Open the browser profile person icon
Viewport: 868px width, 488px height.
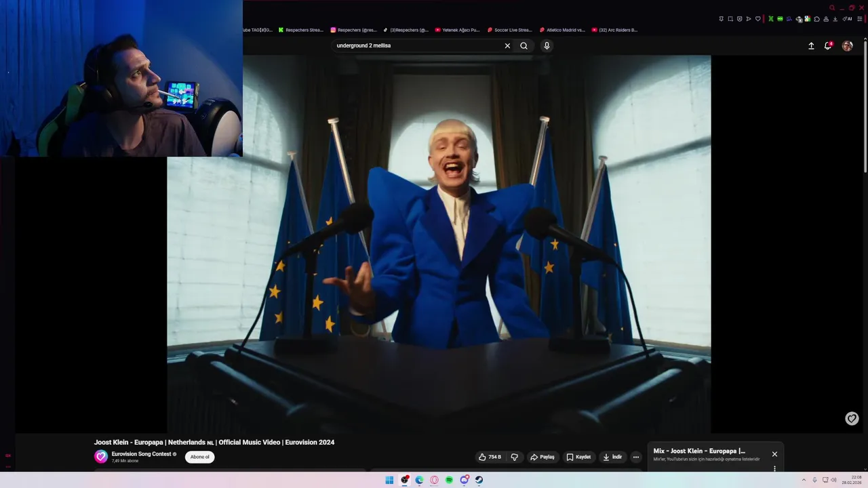826,19
